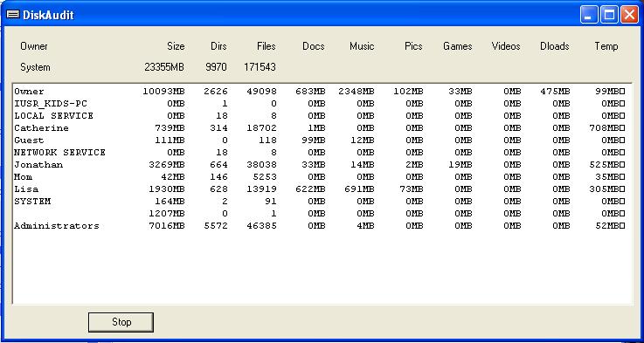644x343 pixels.
Task: Click the Videos column header
Action: (506, 46)
